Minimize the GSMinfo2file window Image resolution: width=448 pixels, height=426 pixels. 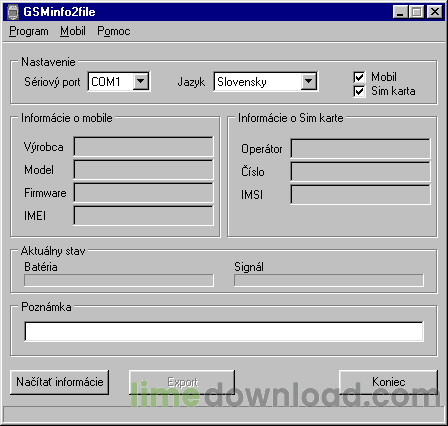[x=401, y=12]
